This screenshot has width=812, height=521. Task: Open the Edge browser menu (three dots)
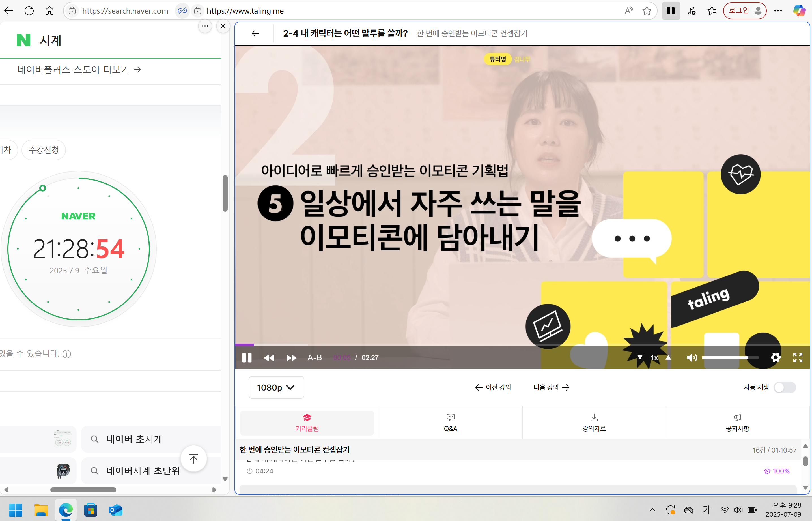pos(778,10)
